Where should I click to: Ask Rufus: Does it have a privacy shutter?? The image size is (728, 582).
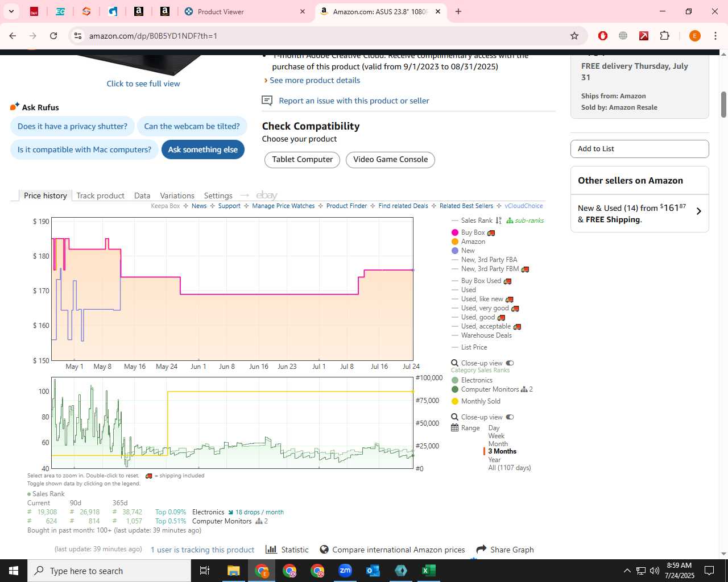pos(72,126)
